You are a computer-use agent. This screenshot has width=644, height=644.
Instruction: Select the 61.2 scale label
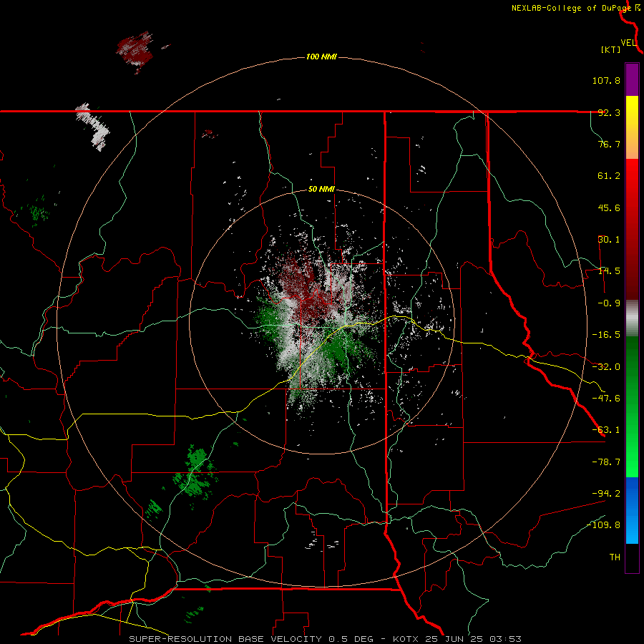point(609,176)
